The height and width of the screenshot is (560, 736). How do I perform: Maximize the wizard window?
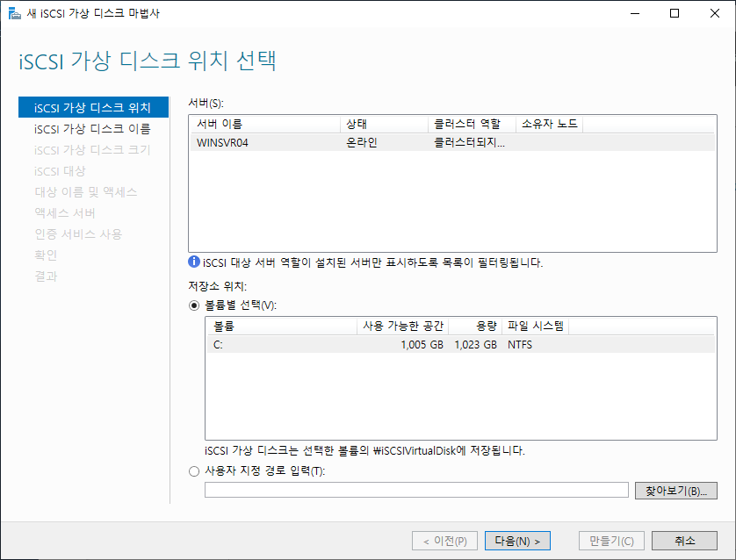675,13
